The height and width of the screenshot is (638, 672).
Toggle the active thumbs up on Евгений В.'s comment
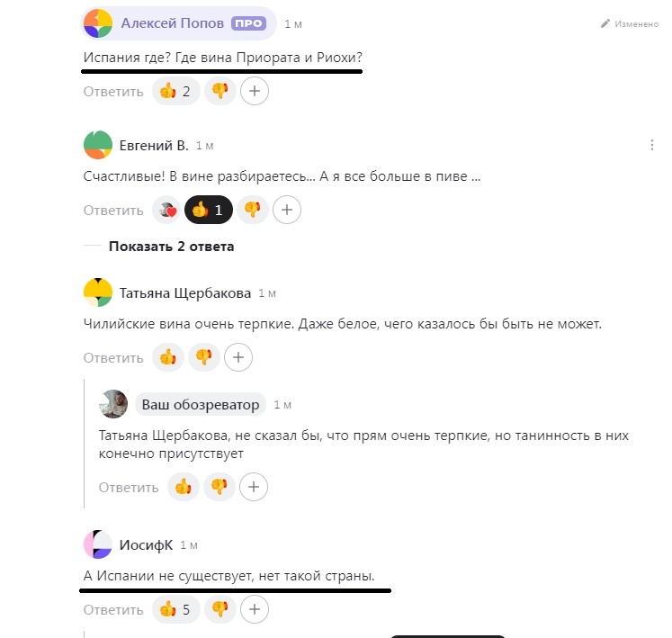(x=209, y=210)
